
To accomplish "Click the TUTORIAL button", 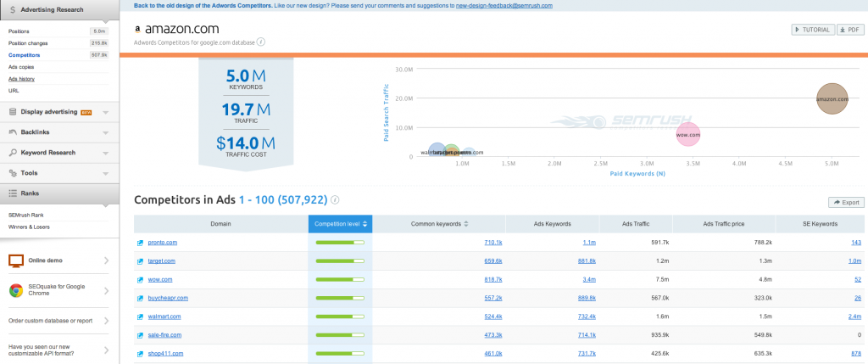I will (x=813, y=30).
